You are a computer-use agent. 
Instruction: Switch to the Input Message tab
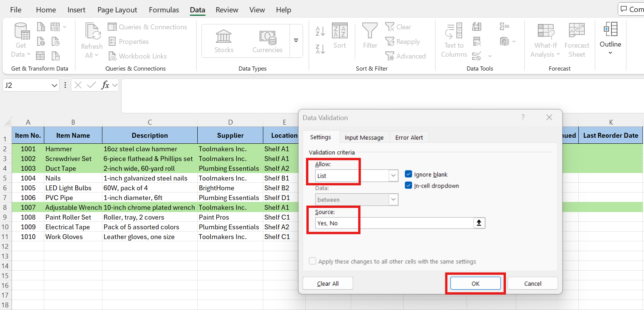(364, 137)
